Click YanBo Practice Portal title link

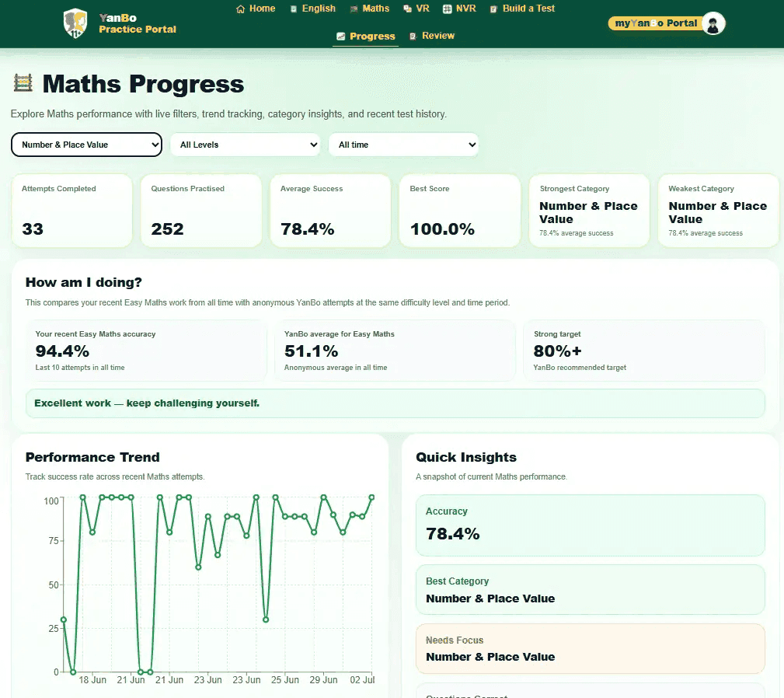click(138, 23)
